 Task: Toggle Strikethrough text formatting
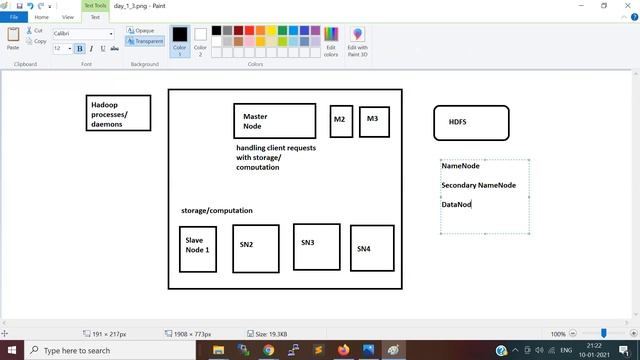[115, 49]
